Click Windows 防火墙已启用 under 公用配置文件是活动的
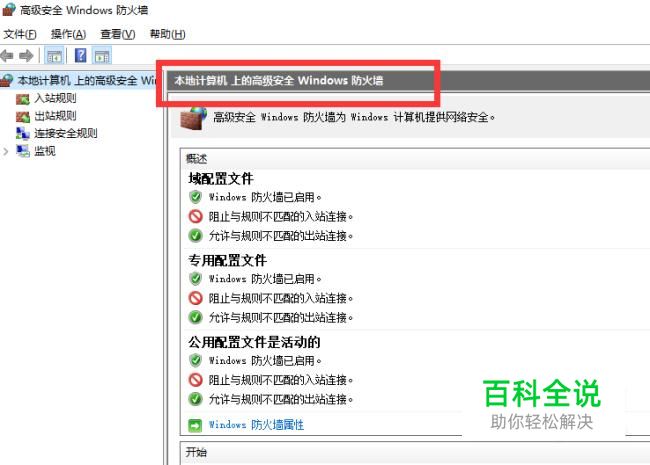Screen dimensions: 650x465 265,361
